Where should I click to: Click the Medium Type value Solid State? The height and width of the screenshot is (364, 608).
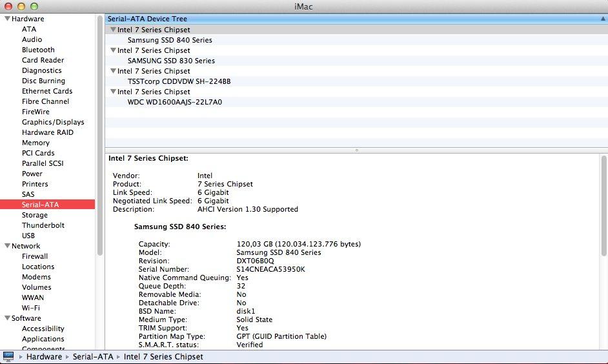click(x=254, y=319)
